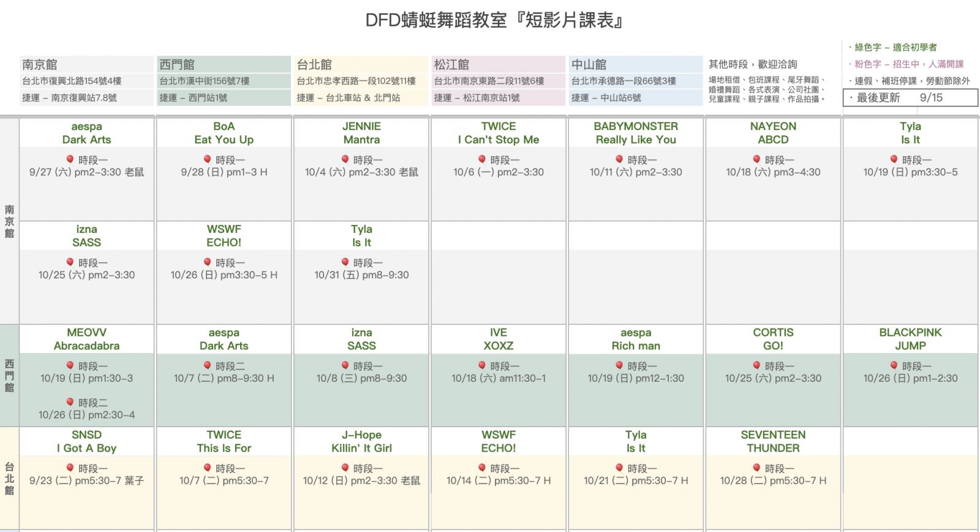980x532 pixels.
Task: Click balloon icon in NAYEON ABCD cell
Action: (x=756, y=159)
